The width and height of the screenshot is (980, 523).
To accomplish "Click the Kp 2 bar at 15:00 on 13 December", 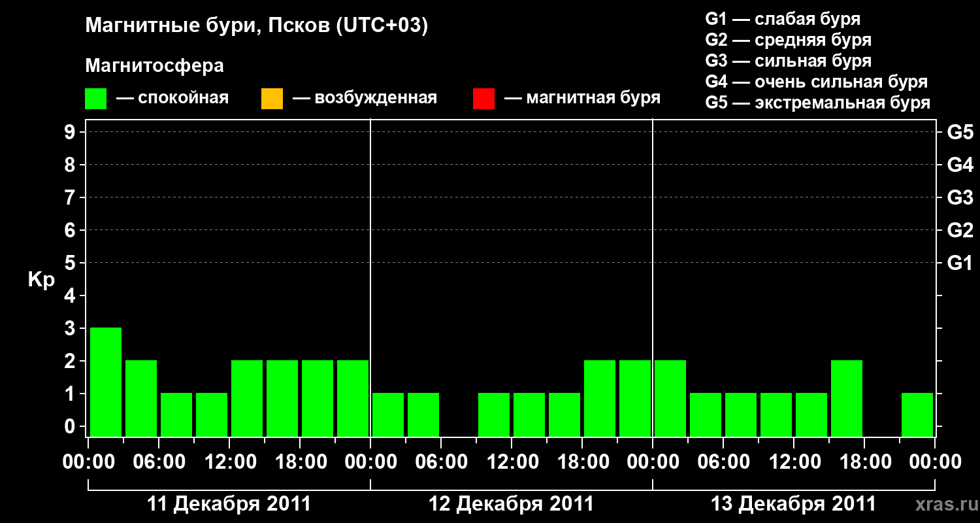I will pos(847,398).
